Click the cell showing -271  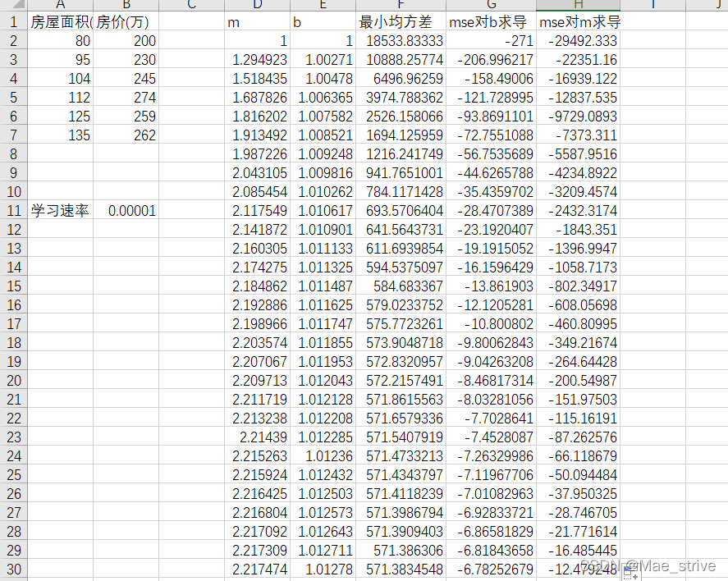pos(491,41)
